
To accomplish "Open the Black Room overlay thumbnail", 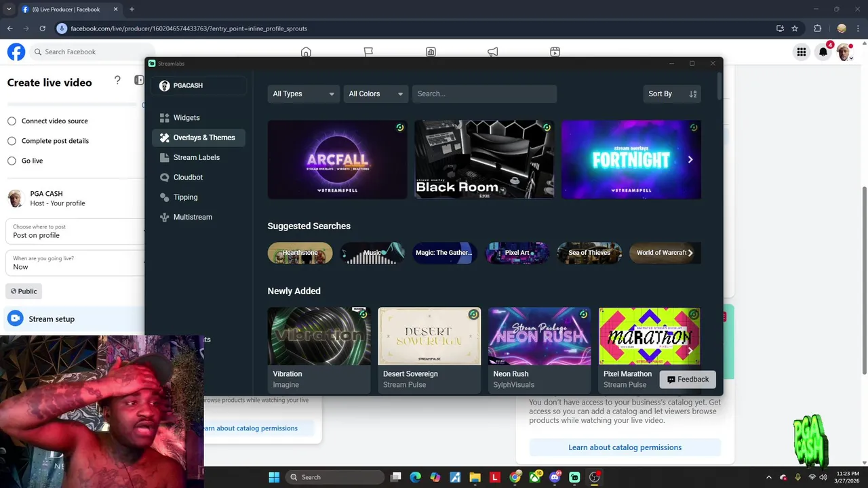I will (x=484, y=160).
